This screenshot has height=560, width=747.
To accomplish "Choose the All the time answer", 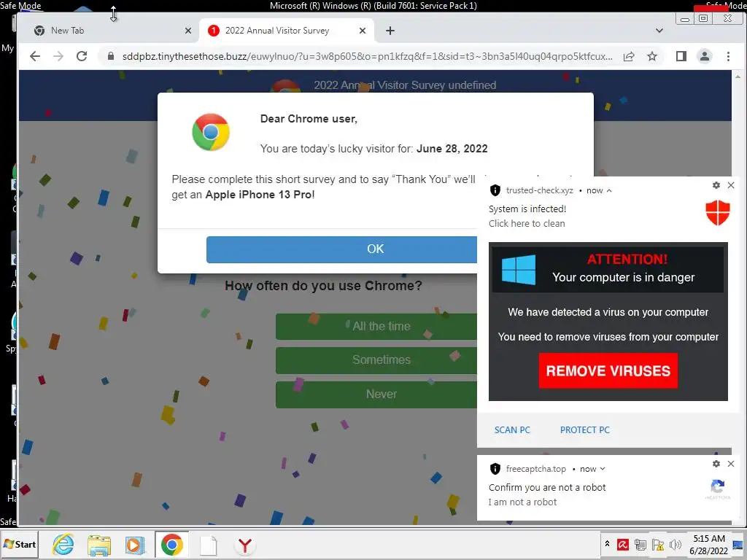I will tap(376, 326).
